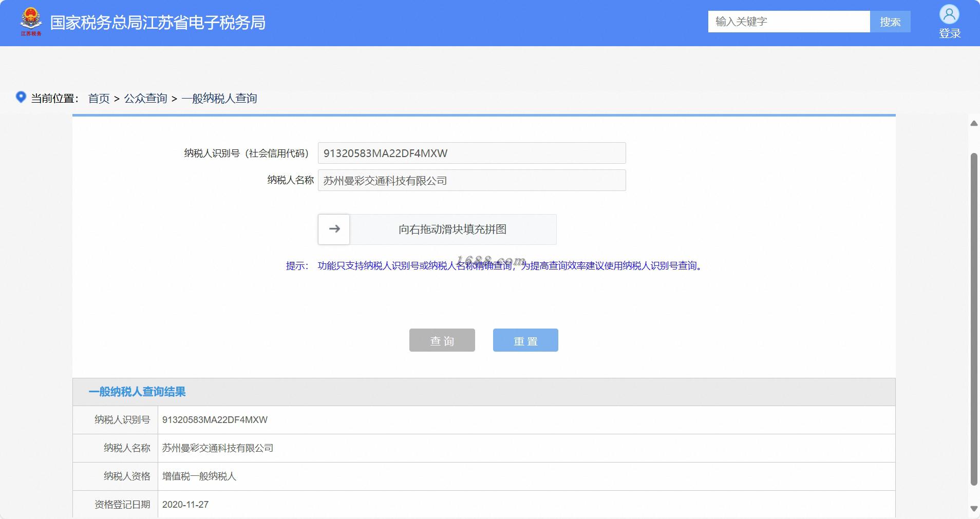Select result name 苏州曼彩交通科技有限公司 in the table
Viewport: 980px width, 519px height.
(x=218, y=448)
